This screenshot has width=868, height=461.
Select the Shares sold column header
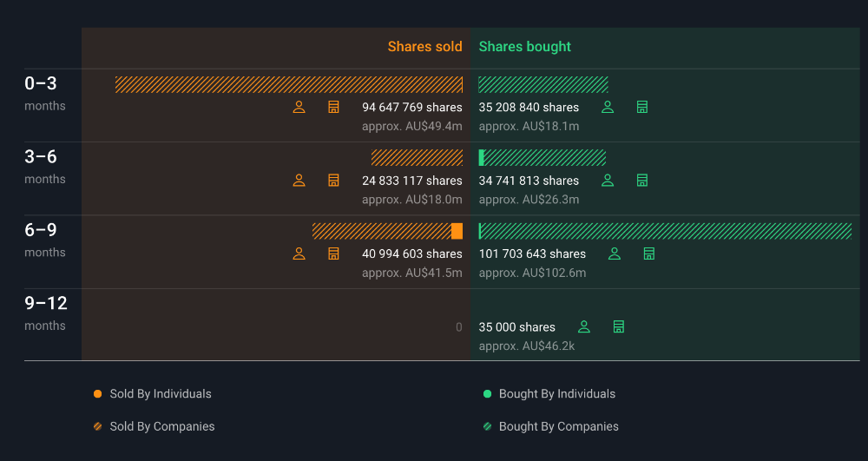point(424,47)
